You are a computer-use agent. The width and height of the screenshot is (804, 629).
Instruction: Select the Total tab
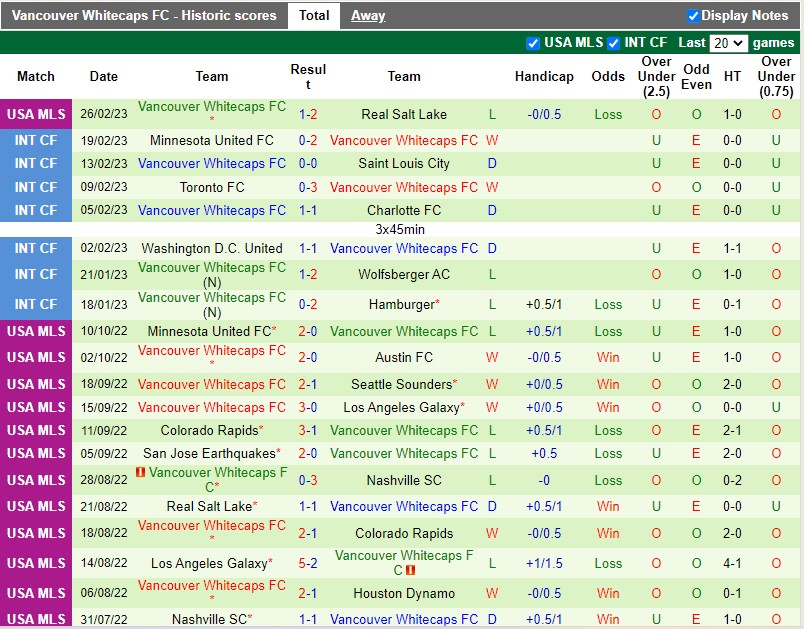(314, 15)
